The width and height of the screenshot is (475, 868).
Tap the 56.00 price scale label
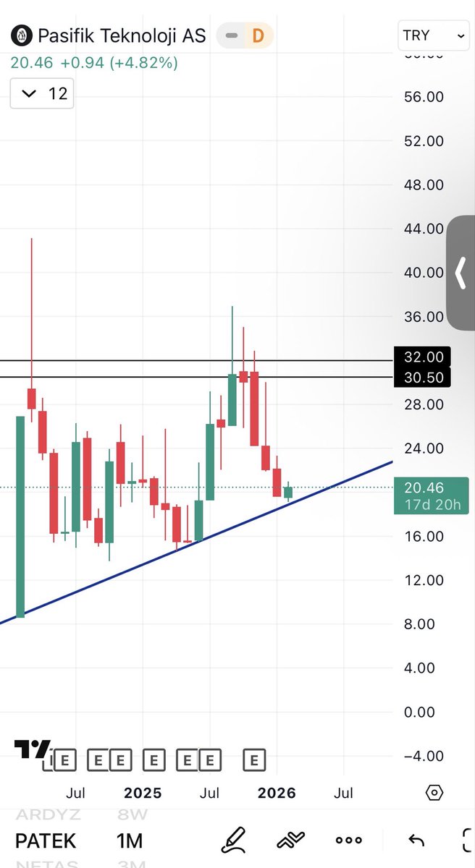[x=424, y=97]
